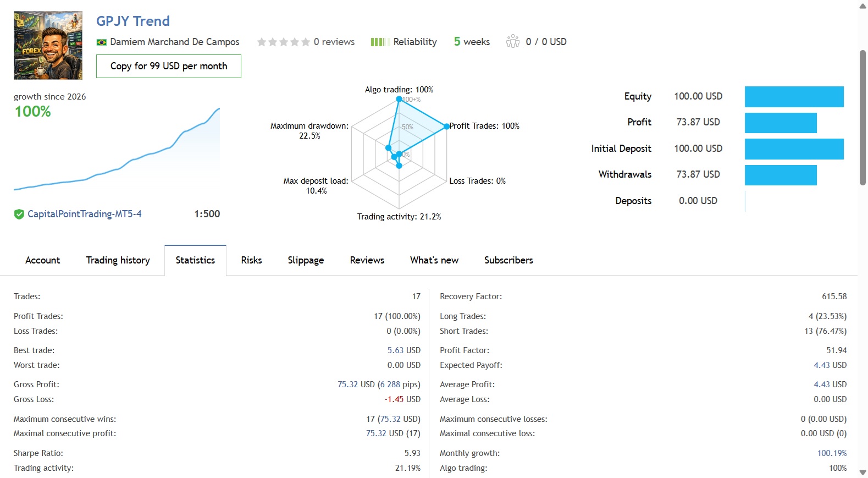Click the green reliability bars icon
The image size is (868, 478).
380,42
